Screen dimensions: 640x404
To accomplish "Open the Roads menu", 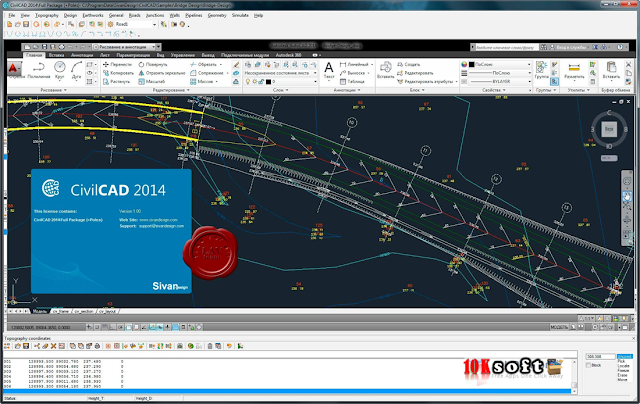I will pyautogui.click(x=135, y=16).
